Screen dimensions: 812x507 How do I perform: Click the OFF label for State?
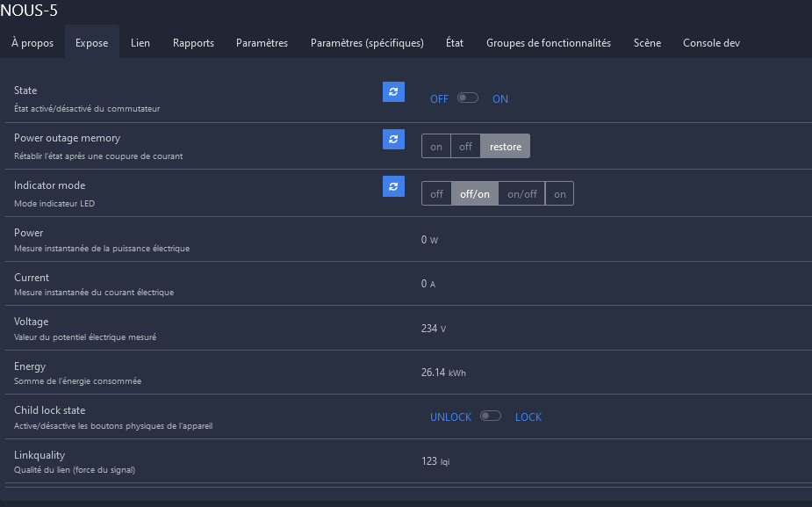pyautogui.click(x=439, y=99)
